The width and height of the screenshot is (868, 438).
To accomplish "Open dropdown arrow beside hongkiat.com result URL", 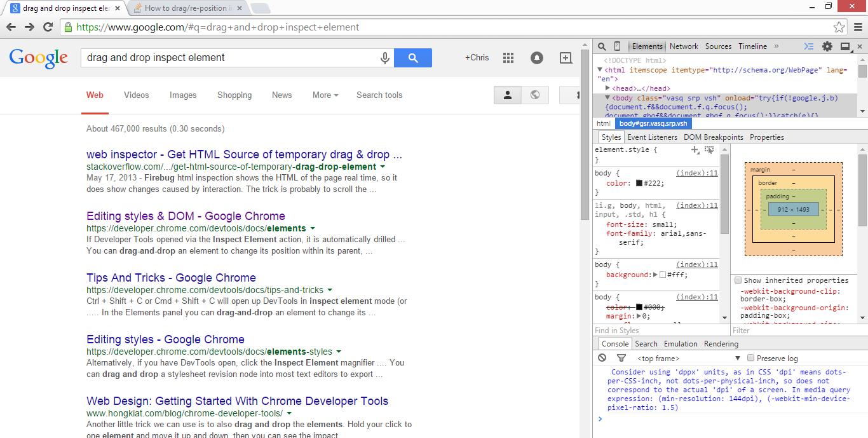I will (x=288, y=414).
